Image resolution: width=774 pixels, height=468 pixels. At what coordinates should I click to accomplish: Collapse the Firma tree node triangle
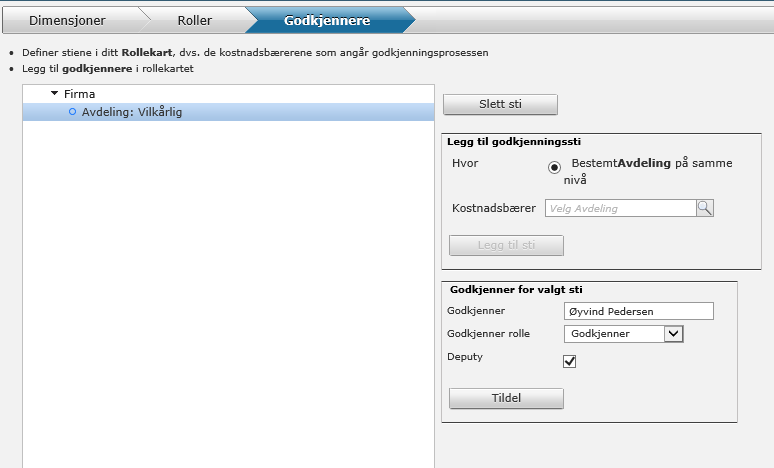point(55,93)
